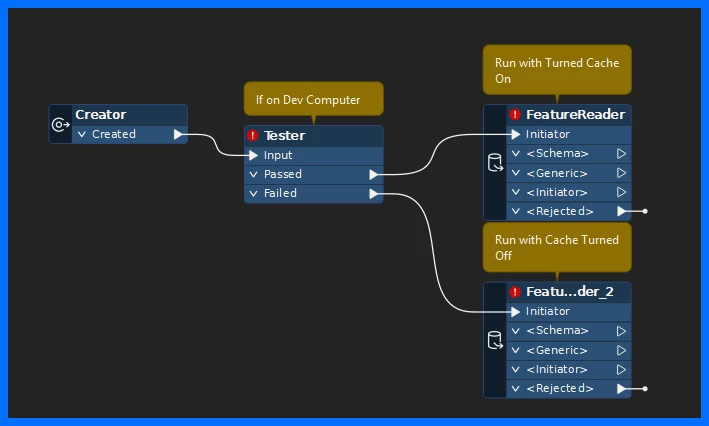Screen dimensions: 709x426
Task: Click FeatureReader <Schema> output port arrow
Action: coord(622,154)
